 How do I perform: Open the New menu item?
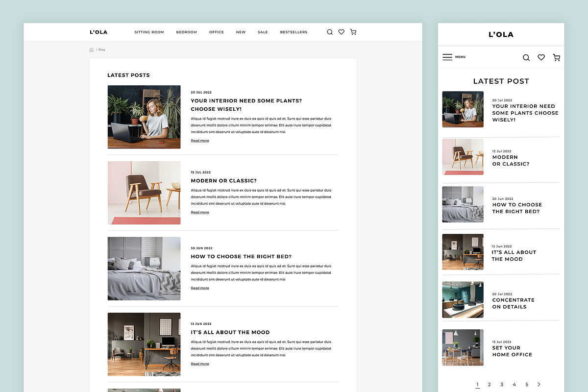(x=241, y=32)
